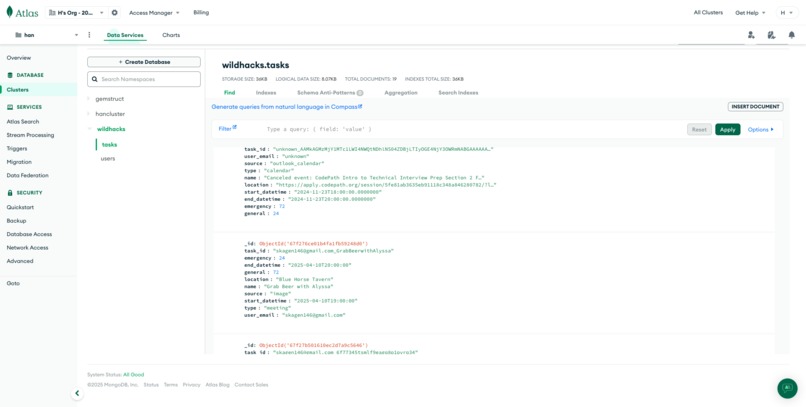This screenshot has height=407, width=806.
Task: Click the Apply query button
Action: point(727,130)
